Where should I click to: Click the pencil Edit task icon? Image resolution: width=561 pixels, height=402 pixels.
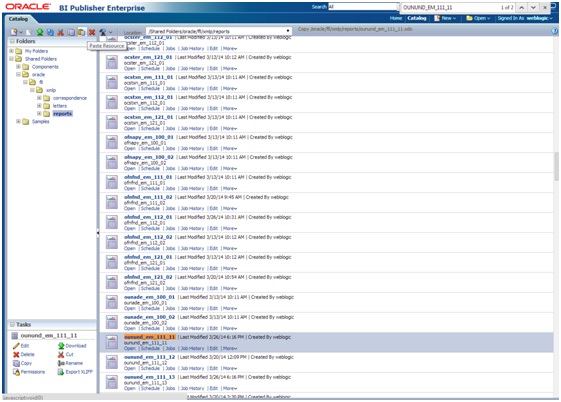tap(16, 346)
